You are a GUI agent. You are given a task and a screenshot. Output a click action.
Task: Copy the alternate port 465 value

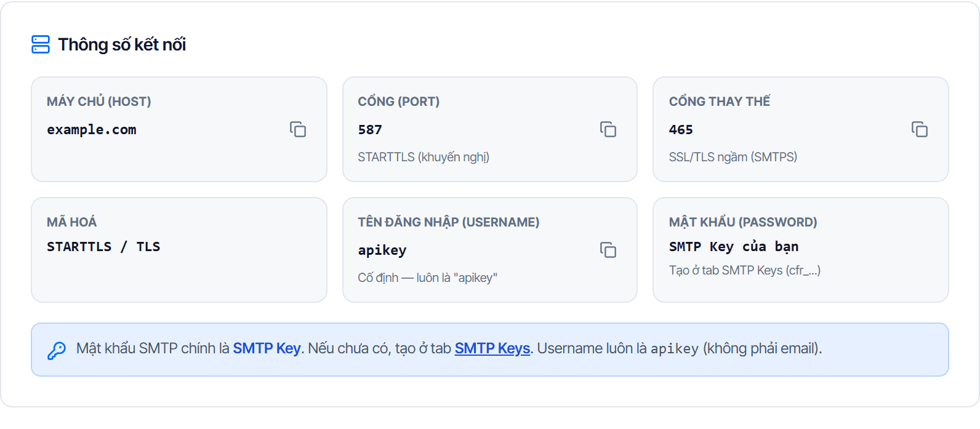[920, 129]
